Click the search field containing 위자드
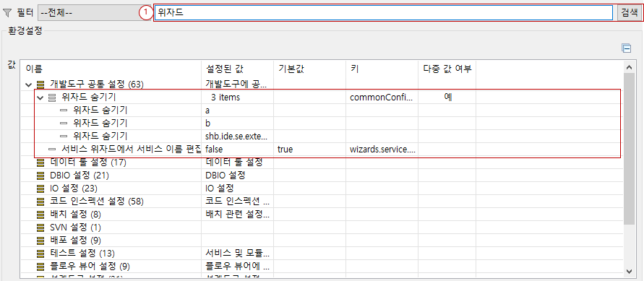Image resolution: width=644 pixels, height=281 pixels. (x=384, y=13)
